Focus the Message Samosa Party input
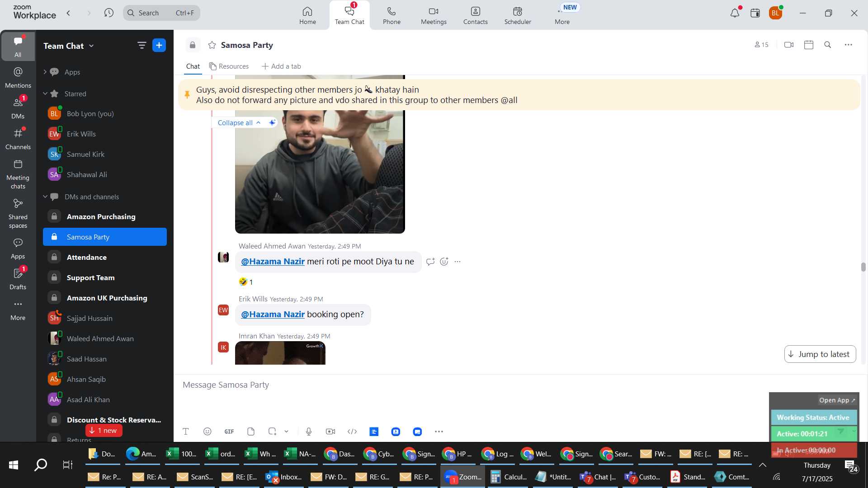868x488 pixels. (470, 385)
